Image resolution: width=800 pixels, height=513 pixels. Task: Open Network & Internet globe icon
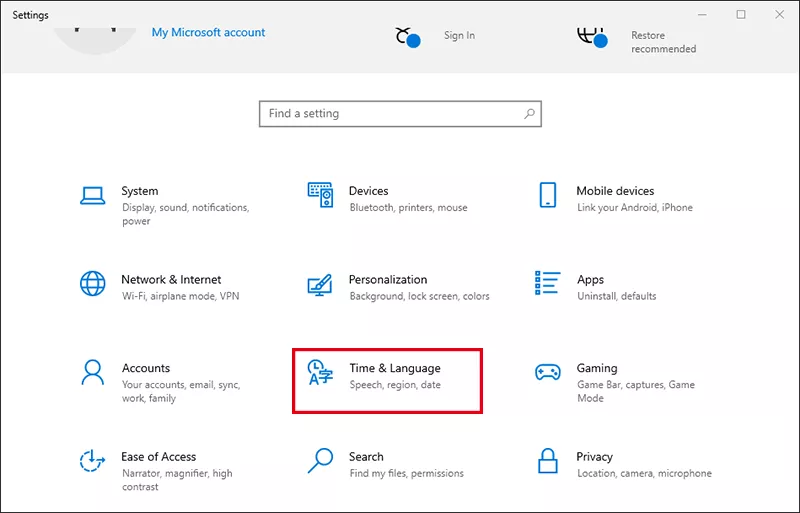point(93,283)
